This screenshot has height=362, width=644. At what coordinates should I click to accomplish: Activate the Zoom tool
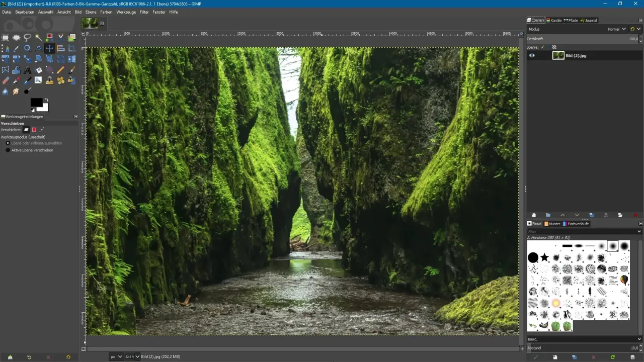[28, 48]
